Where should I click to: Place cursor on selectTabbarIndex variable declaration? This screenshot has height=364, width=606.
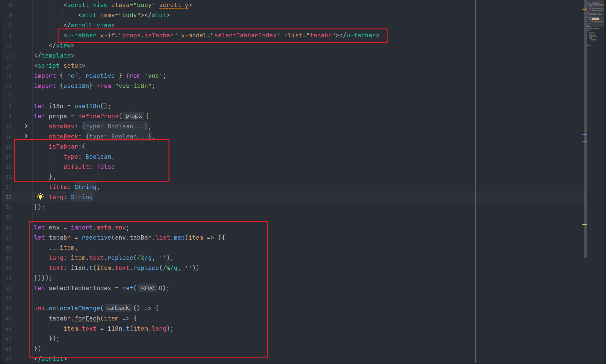tap(80, 288)
